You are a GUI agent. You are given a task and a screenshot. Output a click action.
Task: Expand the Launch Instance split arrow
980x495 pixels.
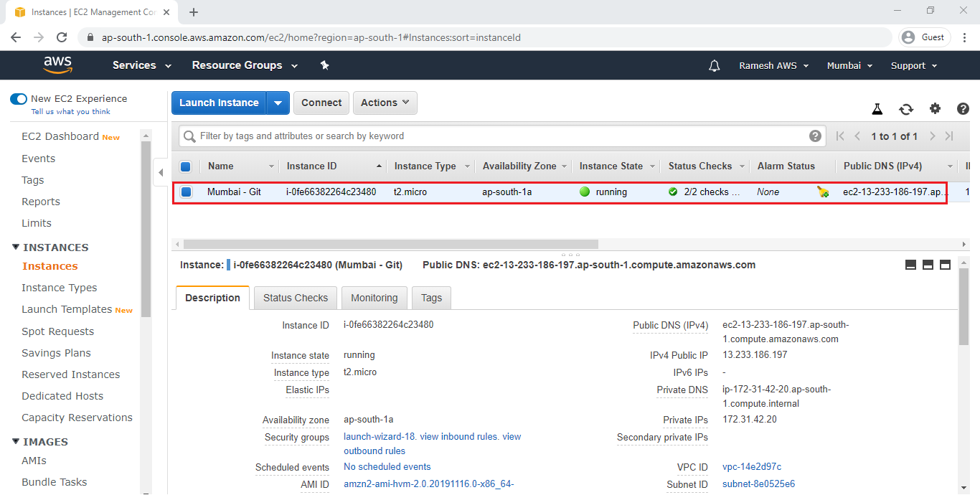(x=278, y=103)
